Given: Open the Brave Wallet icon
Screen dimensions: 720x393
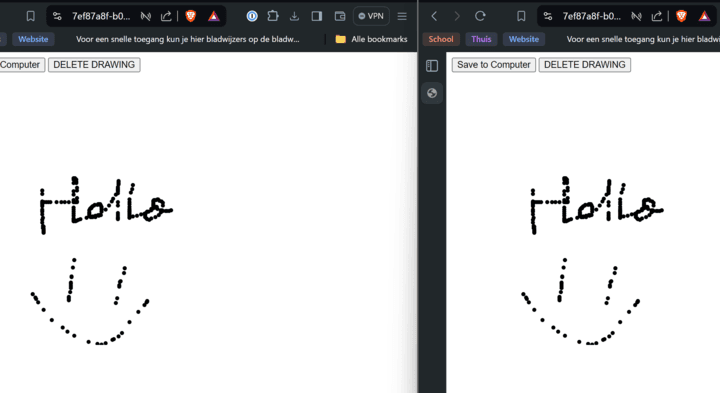Looking at the screenshot, I should [340, 16].
